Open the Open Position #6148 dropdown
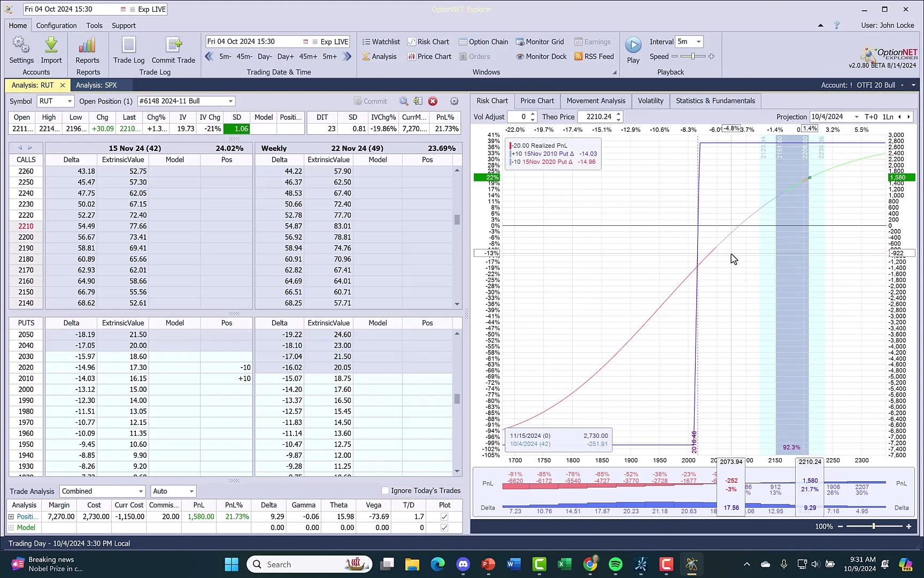924x578 pixels. 230,101
